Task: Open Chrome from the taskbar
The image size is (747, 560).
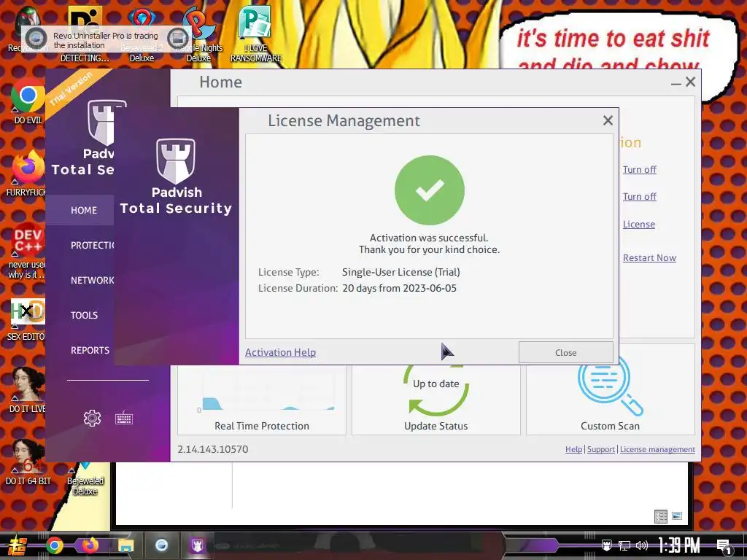Action: click(54, 545)
